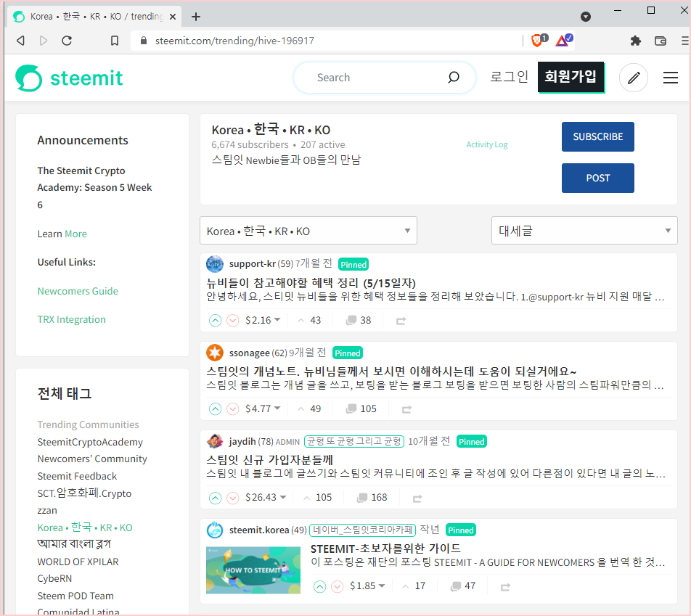Screen dimensions: 691x616
Task: Click the 로그인 login link
Action: point(509,77)
